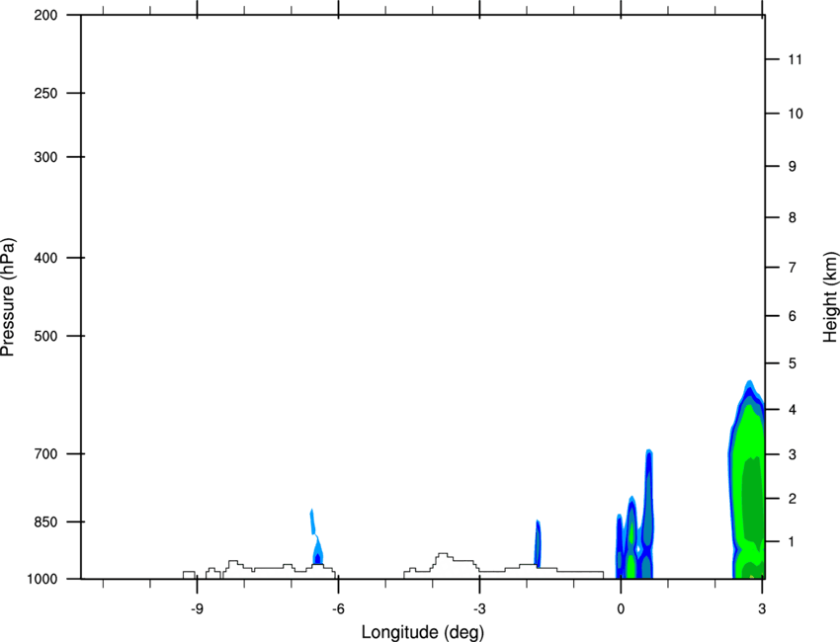Click the 'Height (km)' axis title
Viewport: 840px width, 642px height.
[x=830, y=296]
